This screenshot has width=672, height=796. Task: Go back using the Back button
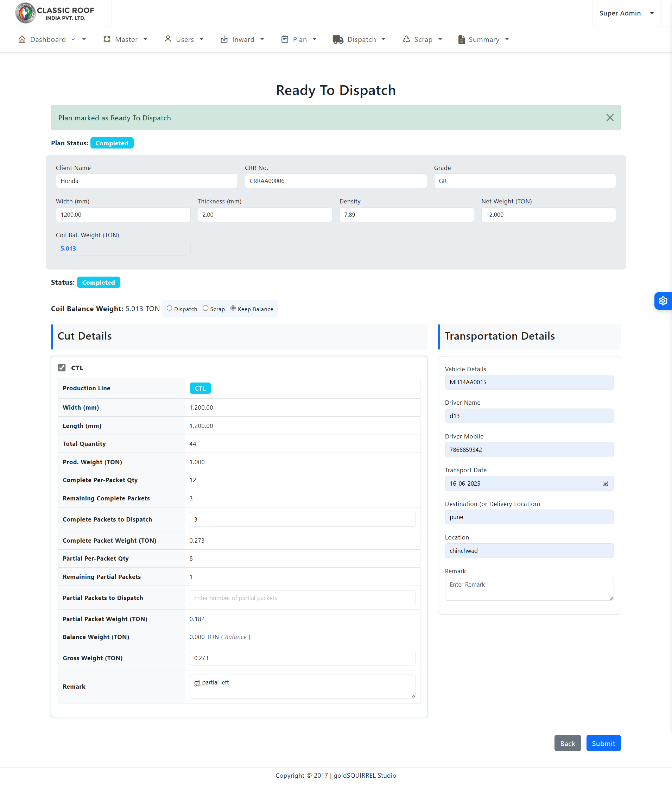[x=567, y=743]
